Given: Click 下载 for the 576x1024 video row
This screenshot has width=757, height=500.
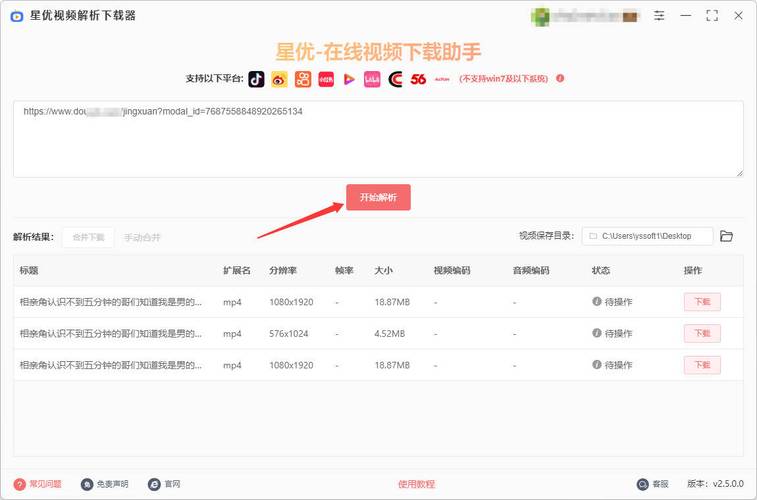Looking at the screenshot, I should 702,333.
